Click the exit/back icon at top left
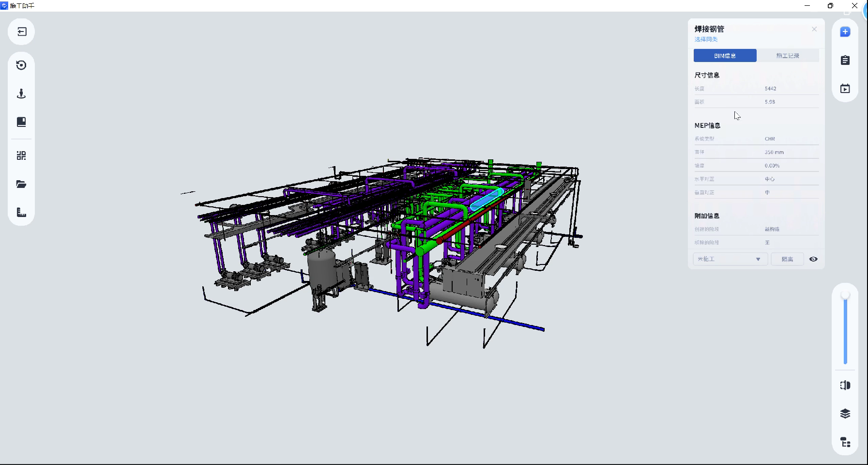The width and height of the screenshot is (868, 465). [x=21, y=31]
